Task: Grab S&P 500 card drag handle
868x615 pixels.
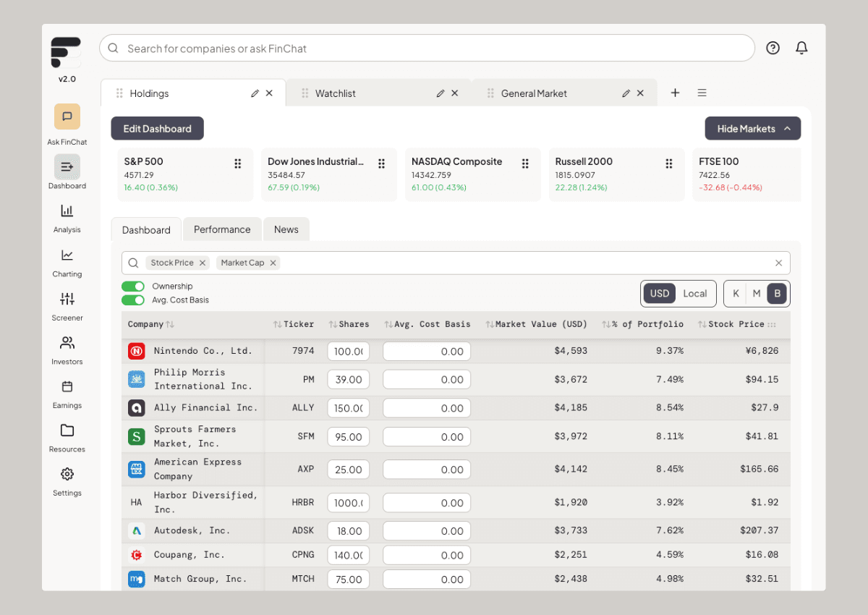Action: pos(237,164)
